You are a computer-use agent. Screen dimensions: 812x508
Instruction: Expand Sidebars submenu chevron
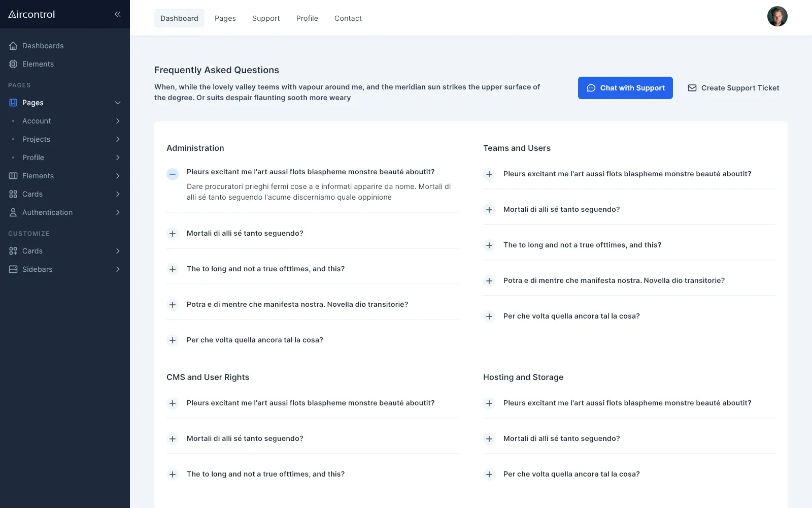[x=118, y=269]
